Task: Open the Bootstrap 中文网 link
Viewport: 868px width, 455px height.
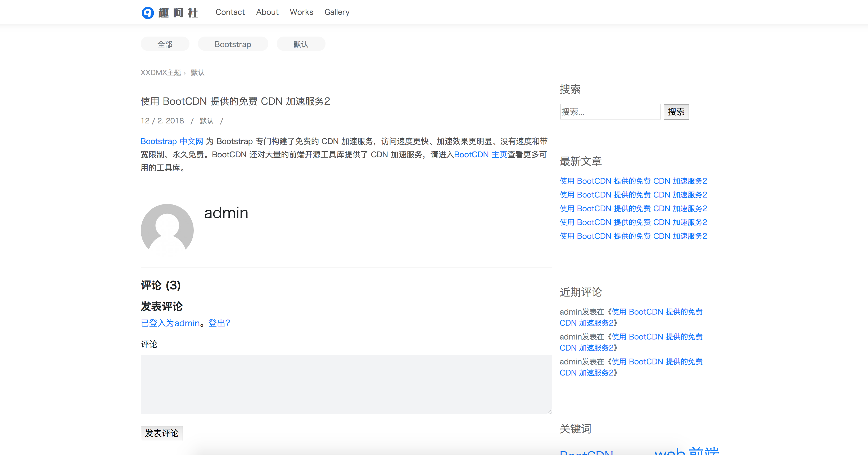Action: click(x=171, y=141)
